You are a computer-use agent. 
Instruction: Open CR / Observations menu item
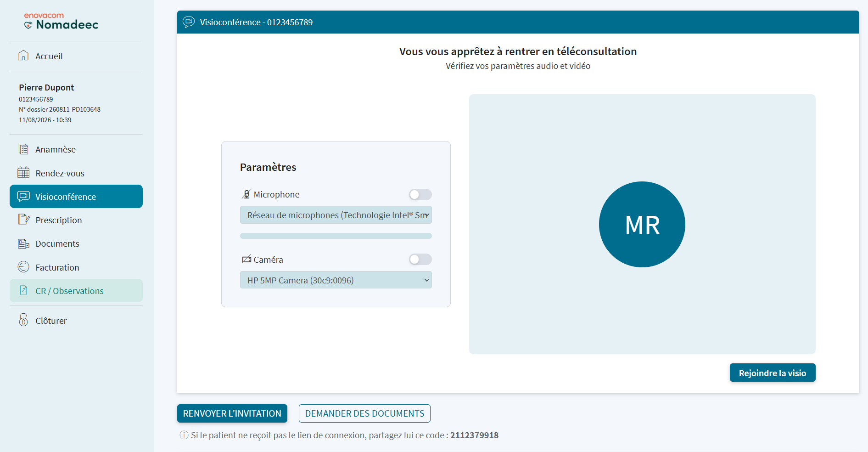(x=76, y=291)
